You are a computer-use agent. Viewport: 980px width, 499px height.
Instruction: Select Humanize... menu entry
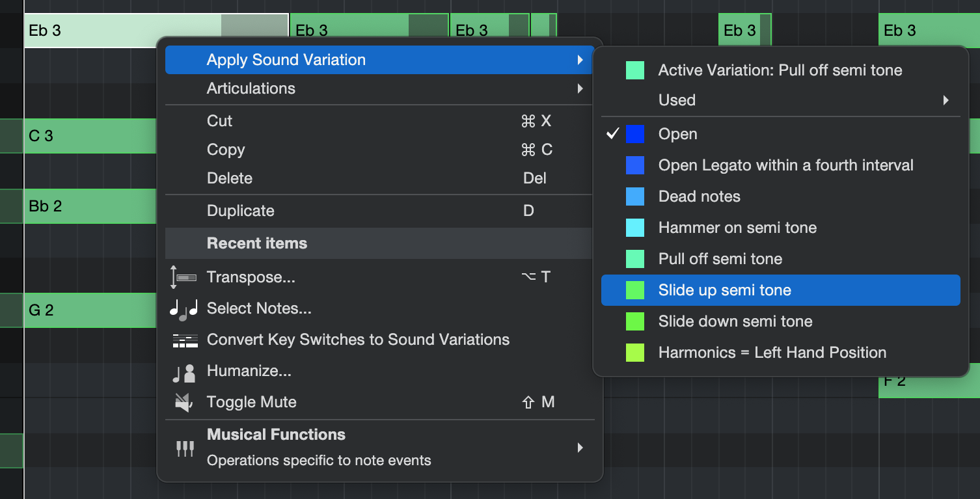pos(380,371)
